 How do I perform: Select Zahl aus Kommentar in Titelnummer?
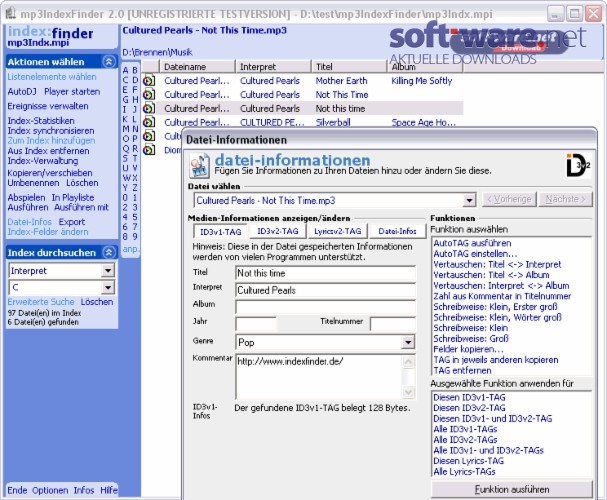(502, 296)
